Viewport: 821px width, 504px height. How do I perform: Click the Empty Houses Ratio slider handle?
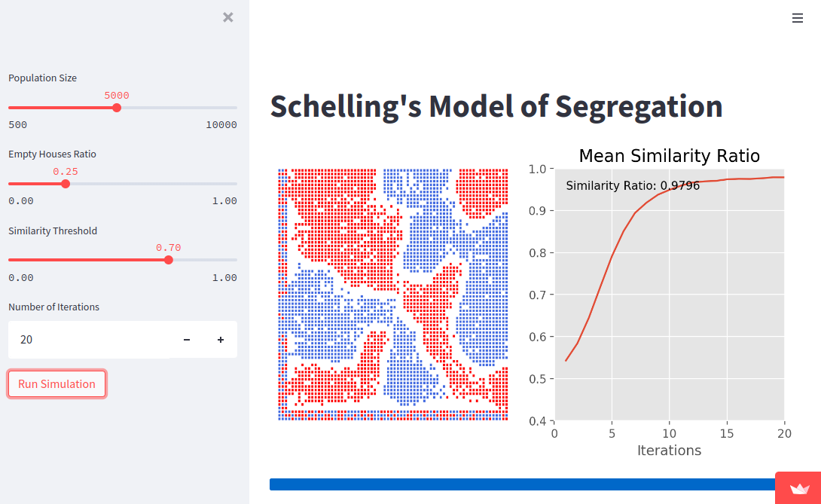65,183
